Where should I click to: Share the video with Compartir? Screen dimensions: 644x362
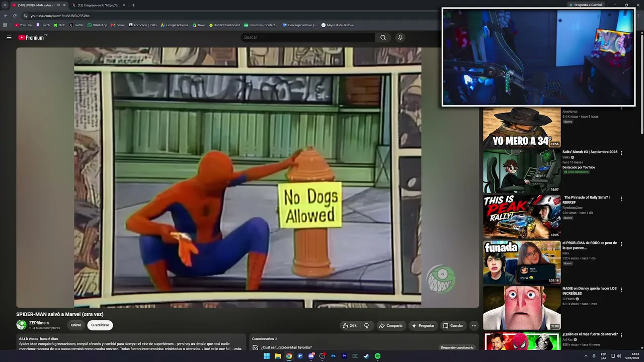coord(391,325)
